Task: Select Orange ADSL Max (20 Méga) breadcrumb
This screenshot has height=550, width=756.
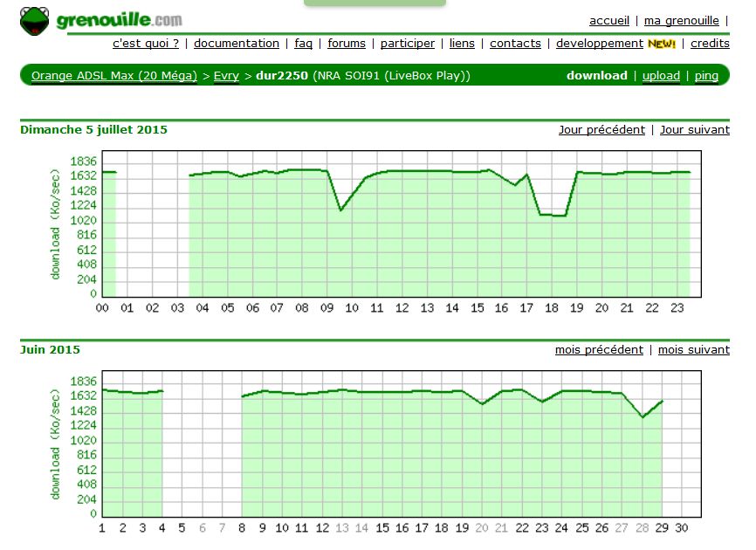Action: pyautogui.click(x=114, y=76)
